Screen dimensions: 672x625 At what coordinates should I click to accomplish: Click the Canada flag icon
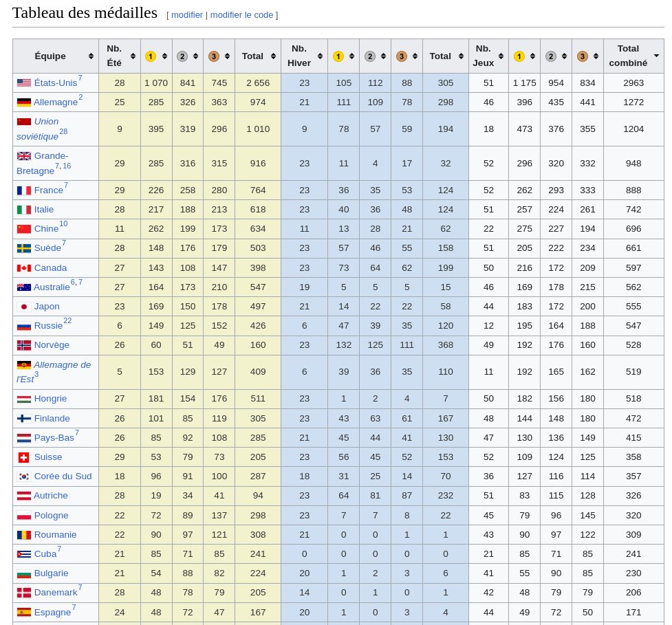[x=24, y=268]
